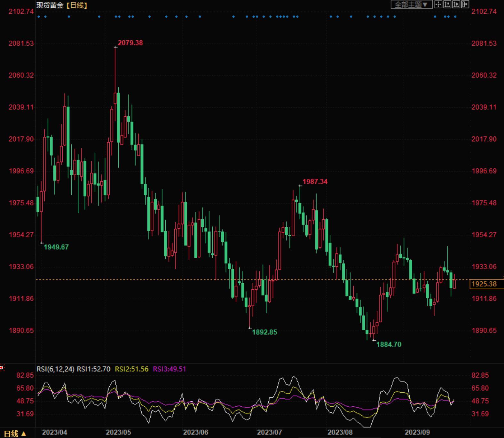This screenshot has width=504, height=438.
Task: Click the play-forward axis icon
Action: click(456, 4)
